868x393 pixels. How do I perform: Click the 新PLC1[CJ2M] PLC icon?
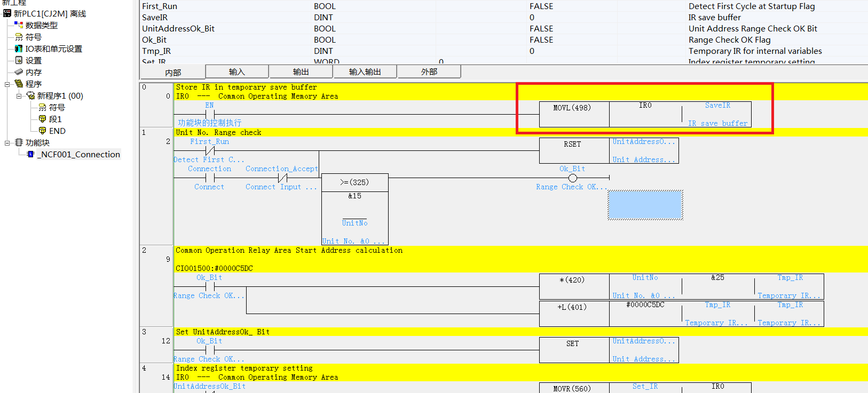pyautogui.click(x=7, y=13)
